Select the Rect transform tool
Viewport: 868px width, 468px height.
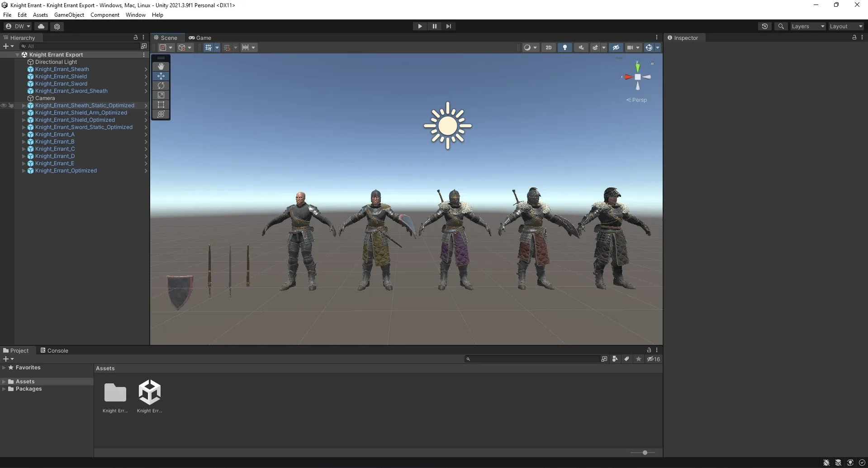pos(161,105)
